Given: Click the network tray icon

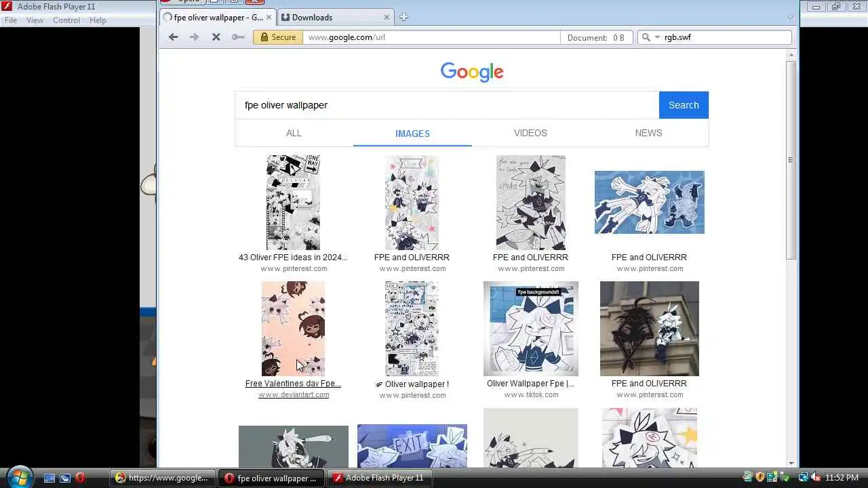Looking at the screenshot, I should tap(803, 478).
